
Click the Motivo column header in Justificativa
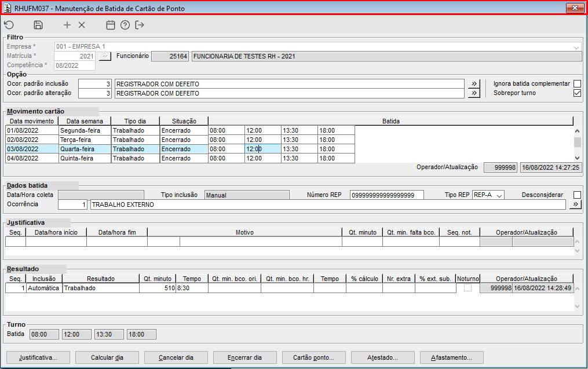pyautogui.click(x=245, y=232)
